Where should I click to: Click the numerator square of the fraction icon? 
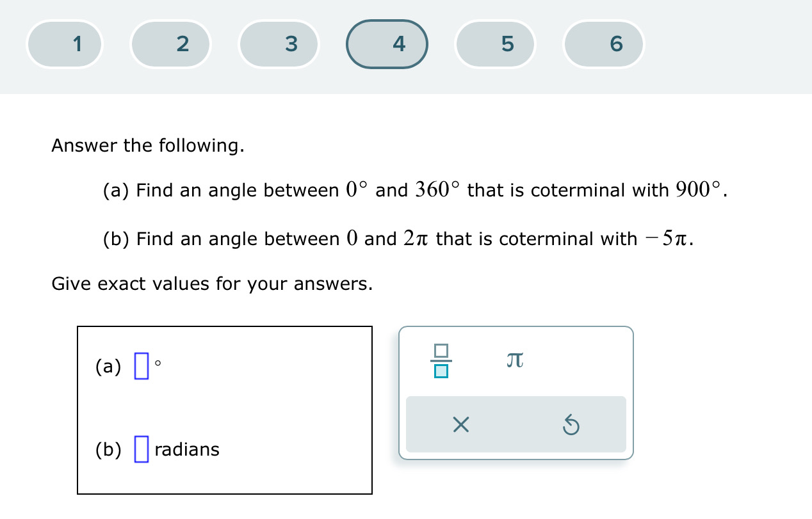(x=441, y=351)
